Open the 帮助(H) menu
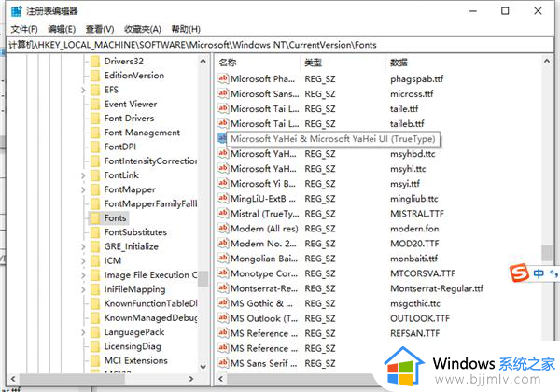This screenshot has height=392, width=560. pyautogui.click(x=186, y=29)
